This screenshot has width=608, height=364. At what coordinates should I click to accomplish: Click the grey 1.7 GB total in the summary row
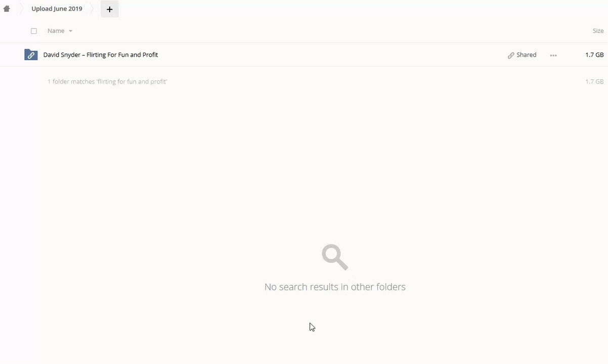pos(594,81)
